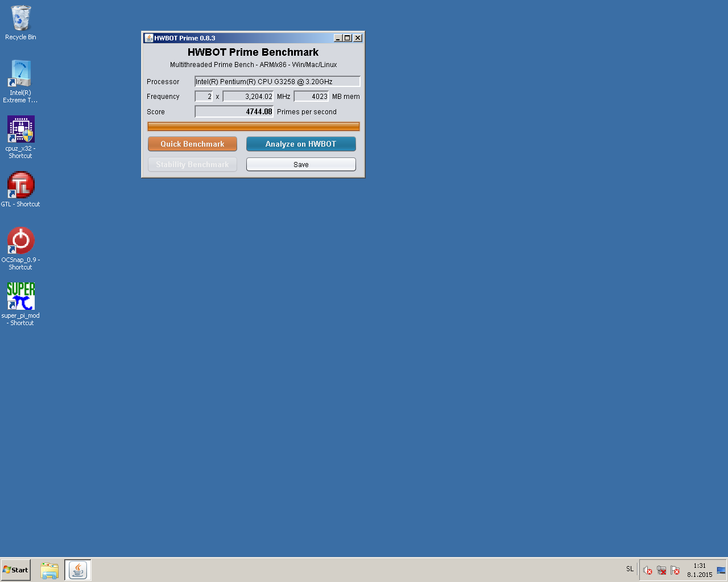Click the show desktop monitor icon in tray
Screen dimensions: 728x582
click(721, 570)
